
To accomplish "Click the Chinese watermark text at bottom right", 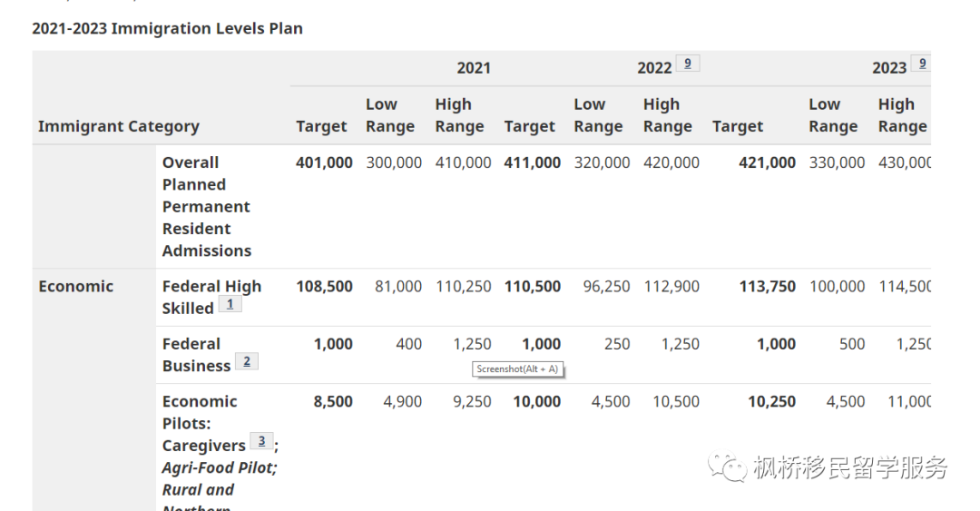I will pyautogui.click(x=850, y=468).
